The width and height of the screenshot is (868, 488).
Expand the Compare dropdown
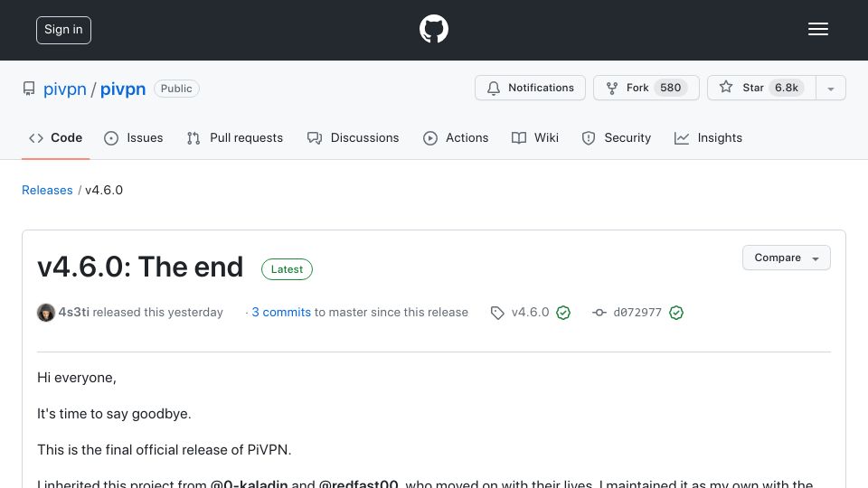[x=786, y=258]
